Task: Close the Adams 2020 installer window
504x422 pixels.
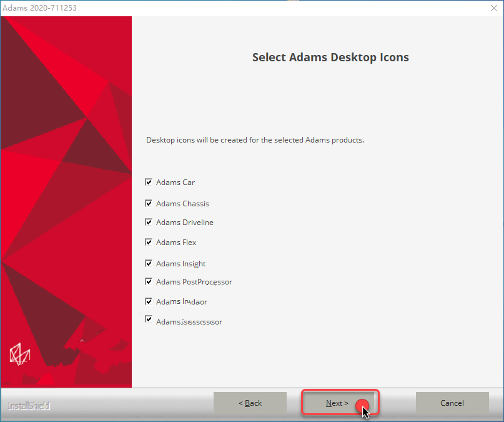Action: [x=494, y=8]
